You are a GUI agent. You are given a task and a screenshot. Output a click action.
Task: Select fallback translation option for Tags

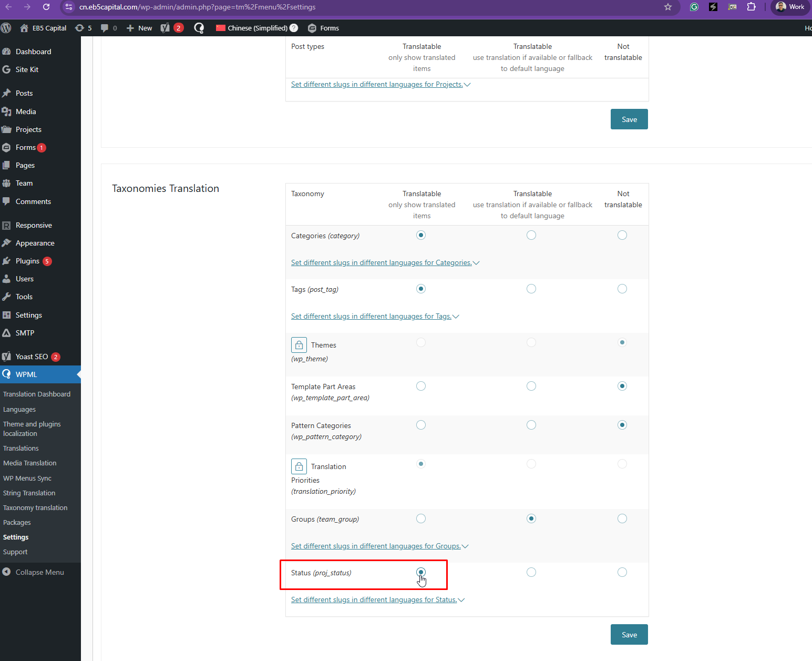pos(531,289)
